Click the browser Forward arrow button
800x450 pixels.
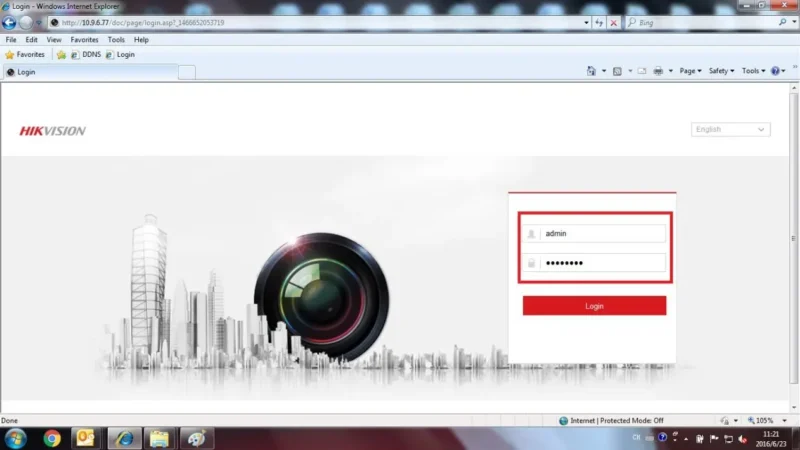point(26,22)
